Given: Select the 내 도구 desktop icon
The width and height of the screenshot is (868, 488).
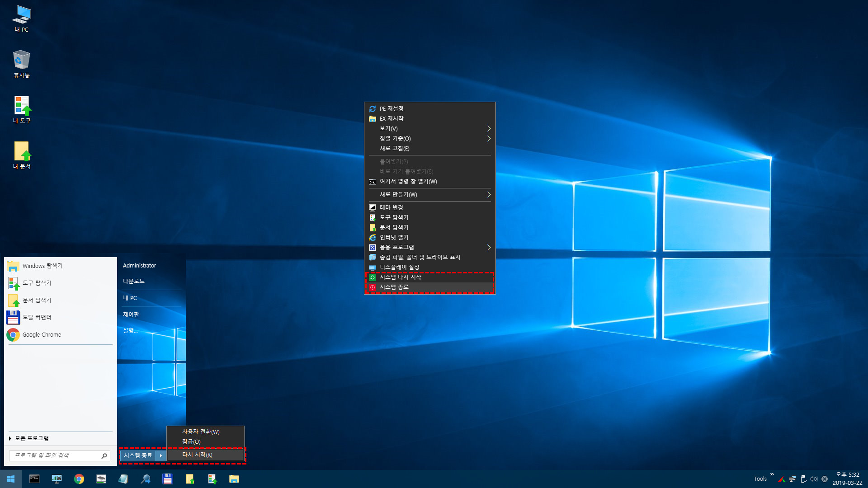Looking at the screenshot, I should click(21, 110).
